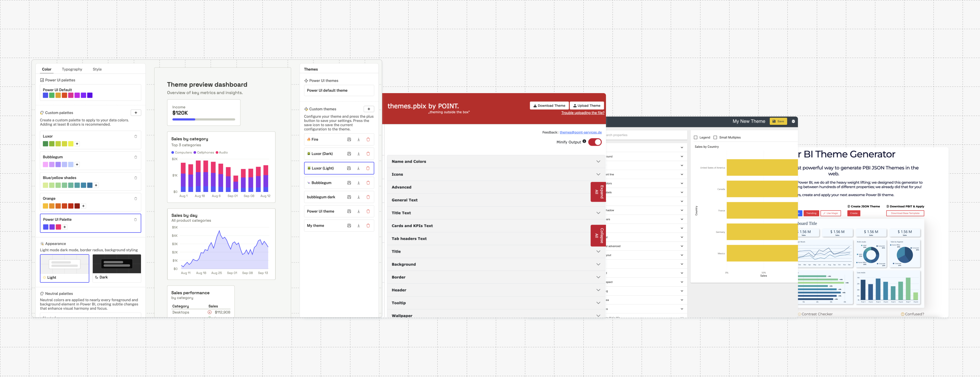This screenshot has width=980, height=377.
Task: Open the Minify Output info tooltip
Action: point(585,142)
